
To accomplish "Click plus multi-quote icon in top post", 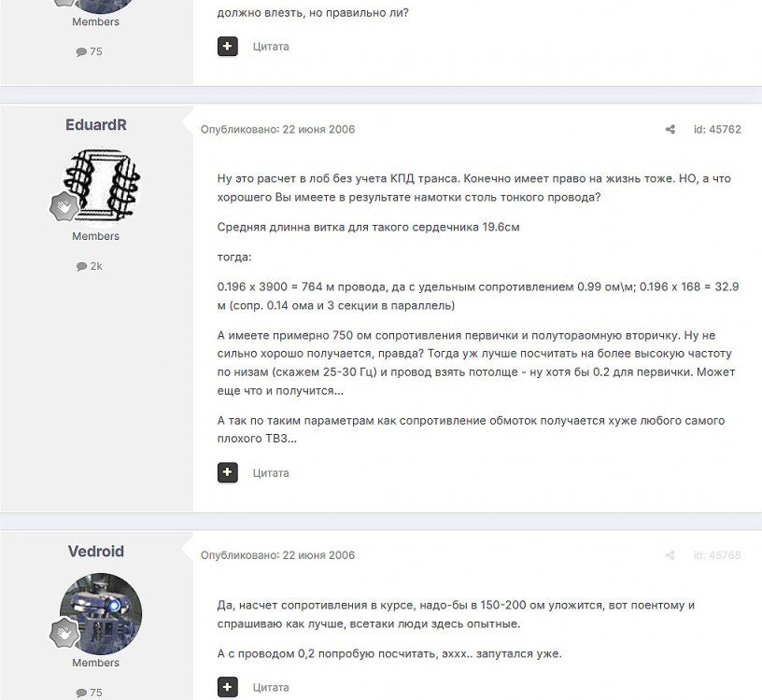I will point(228,46).
